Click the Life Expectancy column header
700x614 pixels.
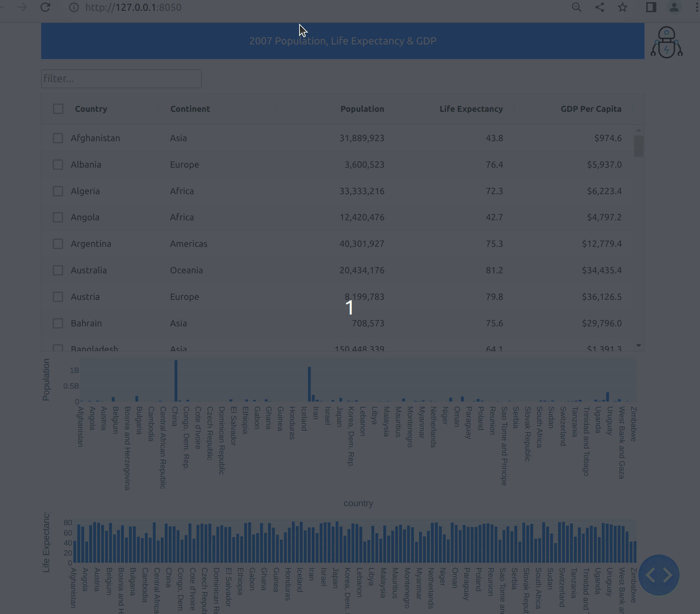[471, 109]
